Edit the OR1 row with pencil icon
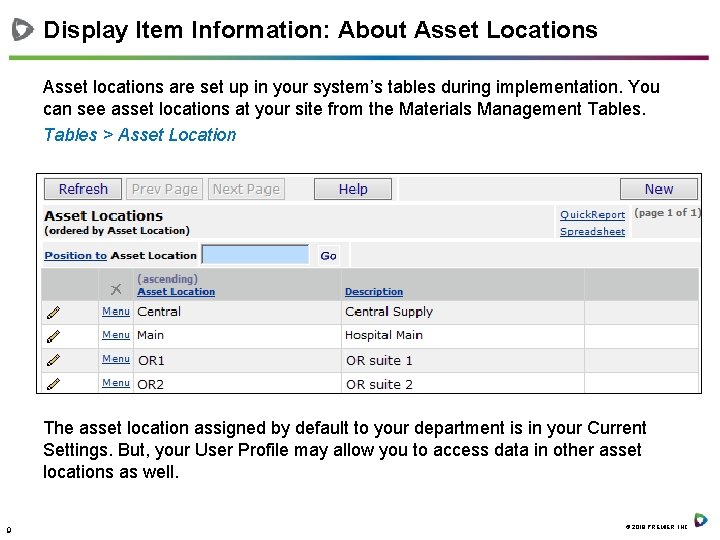The width and height of the screenshot is (720, 540). 53,360
